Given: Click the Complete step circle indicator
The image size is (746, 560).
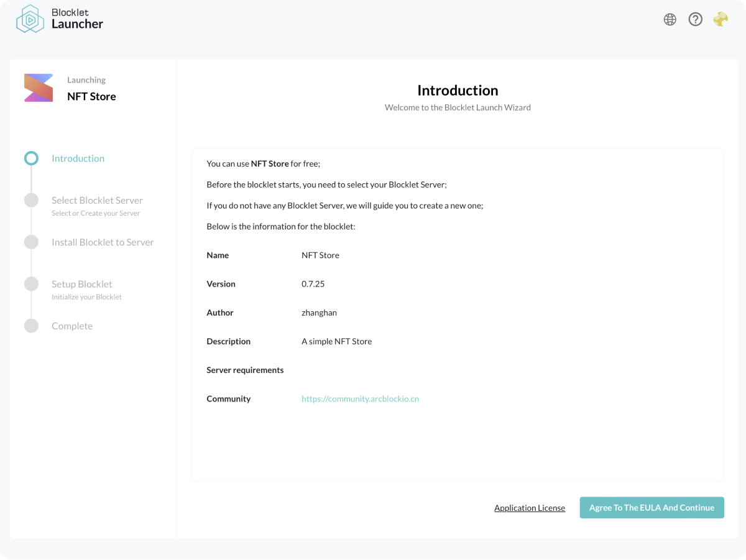Looking at the screenshot, I should 31,325.
